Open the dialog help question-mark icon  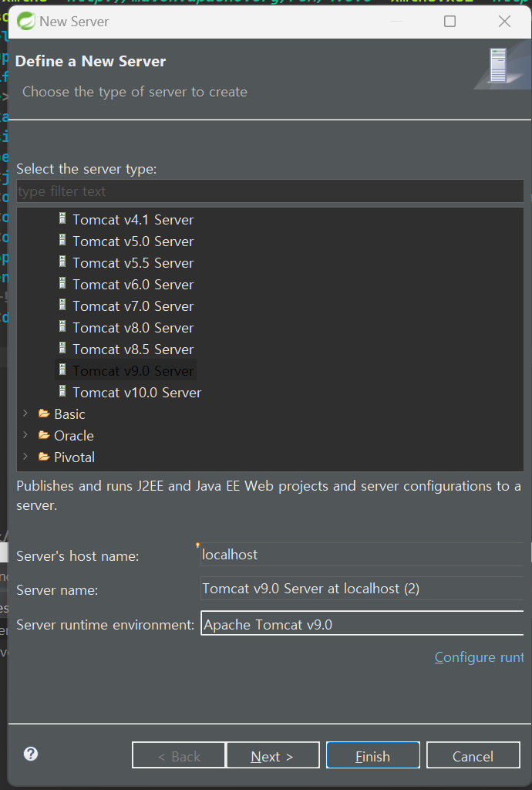tap(31, 754)
